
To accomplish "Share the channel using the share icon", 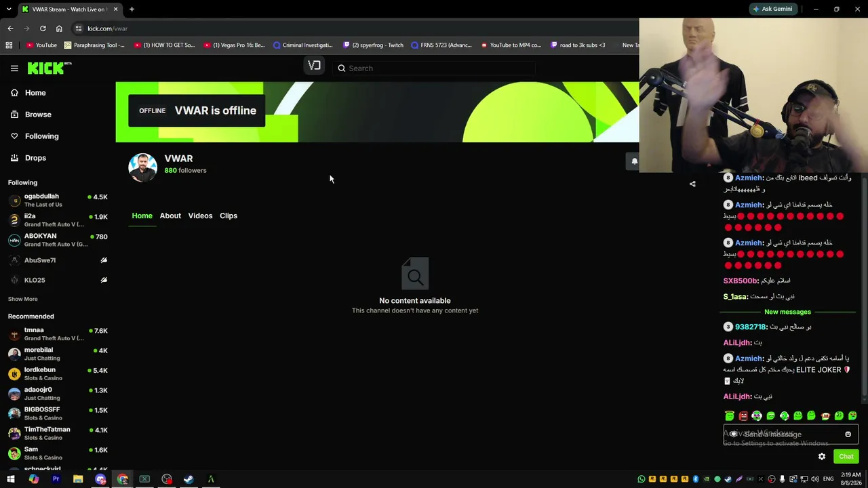I will [692, 184].
